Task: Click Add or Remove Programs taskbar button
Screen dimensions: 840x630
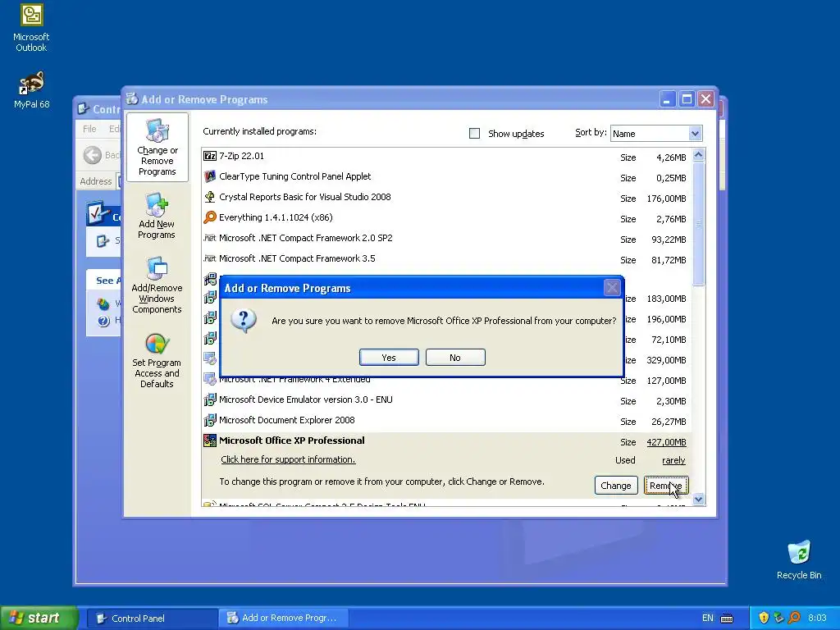Action: pos(284,619)
